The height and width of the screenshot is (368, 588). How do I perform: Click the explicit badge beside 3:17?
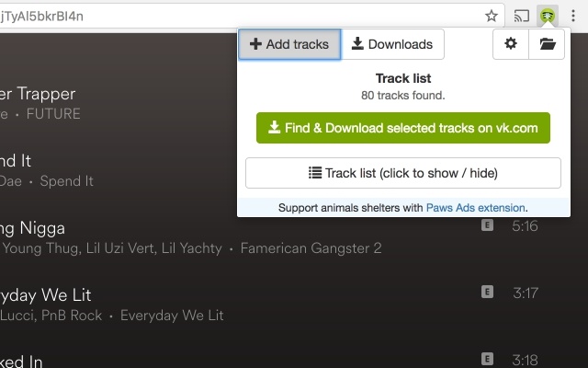[487, 292]
